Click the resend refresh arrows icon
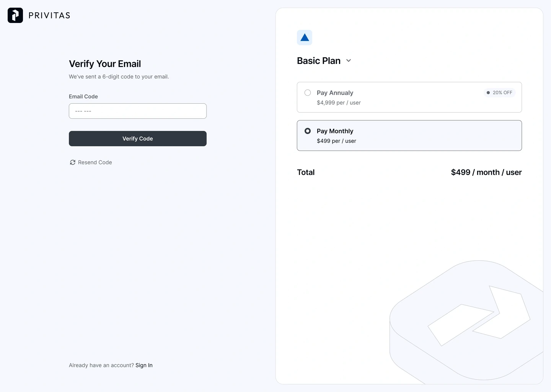This screenshot has width=551, height=392. 73,162
